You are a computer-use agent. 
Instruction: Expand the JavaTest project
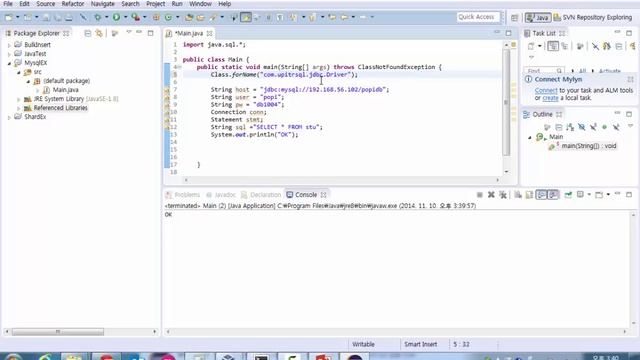tap(9, 54)
